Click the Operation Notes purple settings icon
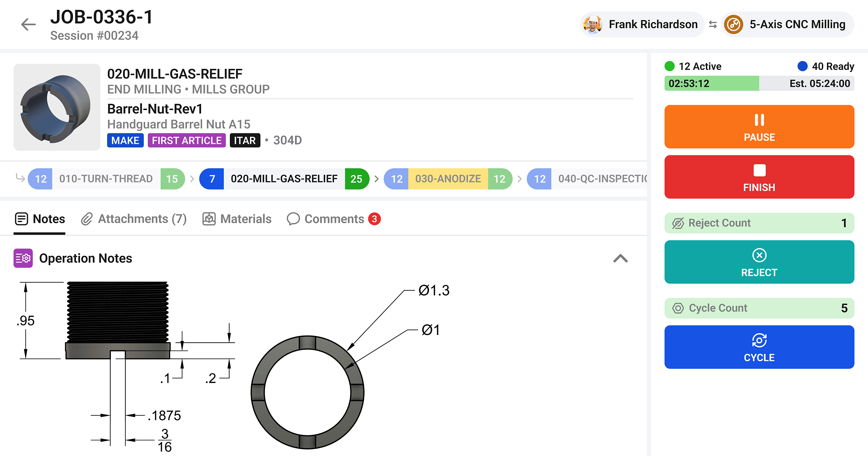Screen dimensions: 868x456 click(23, 258)
